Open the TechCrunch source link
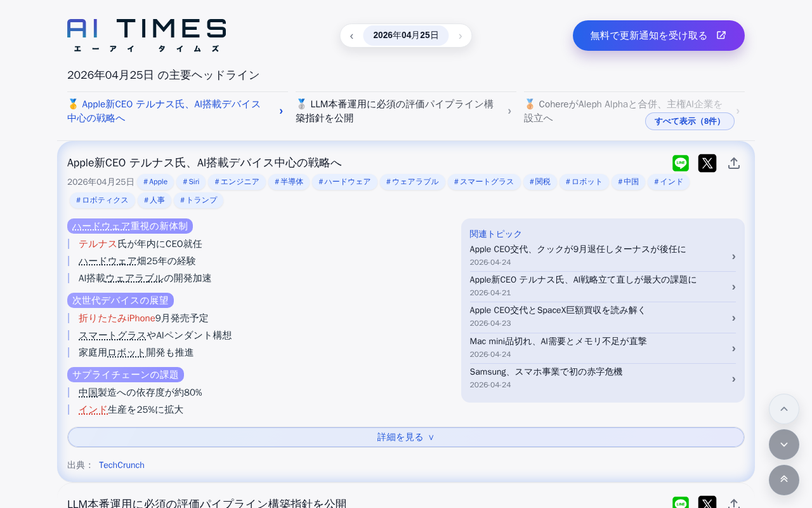 click(122, 465)
